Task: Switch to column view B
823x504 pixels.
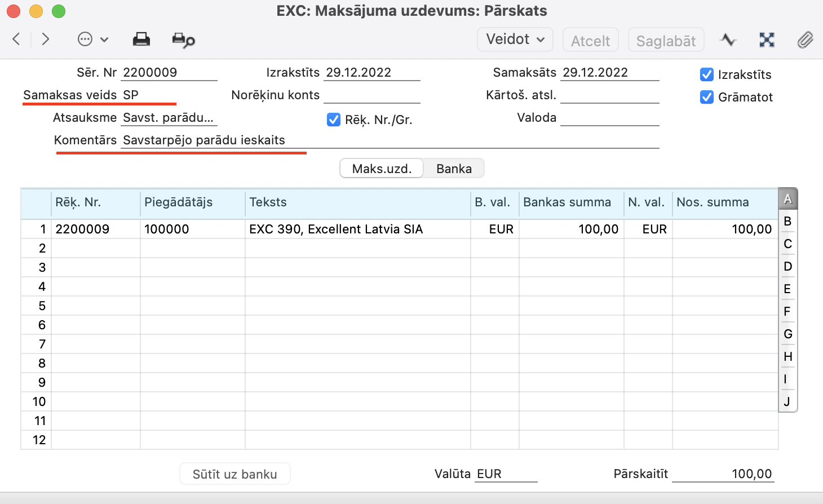Action: tap(787, 221)
